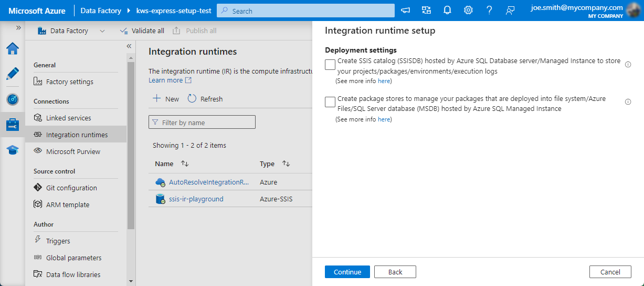
Task: Collapse the Manage menu pane chevrons
Action: pyautogui.click(x=129, y=46)
